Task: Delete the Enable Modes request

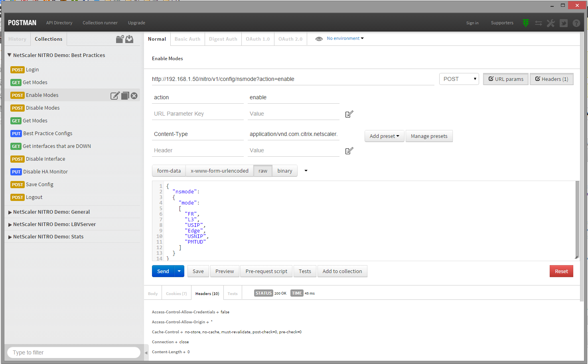Action: [134, 96]
